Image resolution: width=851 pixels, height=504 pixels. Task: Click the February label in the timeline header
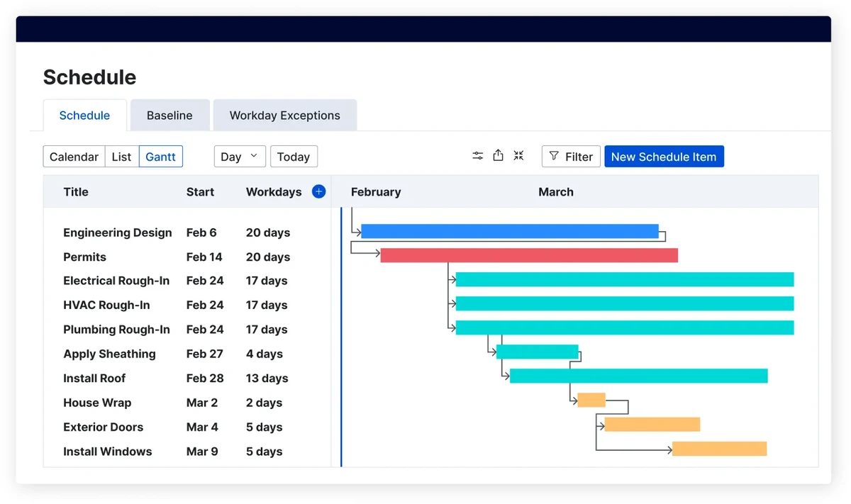[376, 191]
